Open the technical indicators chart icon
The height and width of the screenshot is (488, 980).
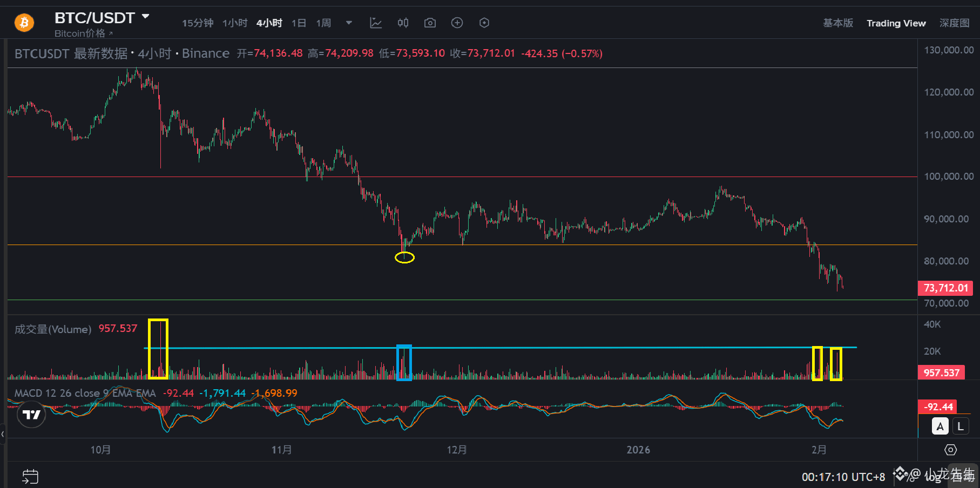[376, 23]
